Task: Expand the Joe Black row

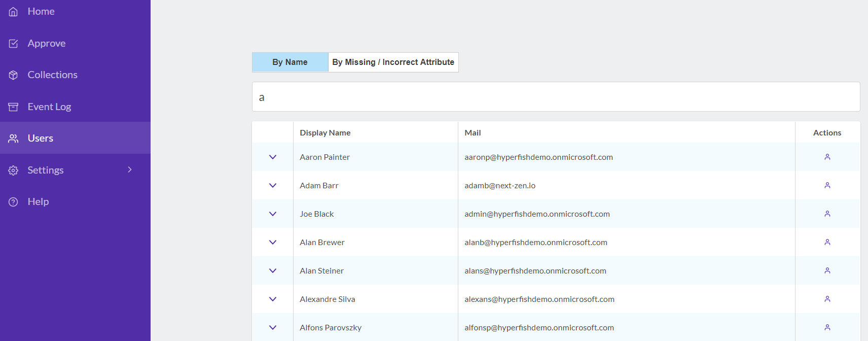Action: tap(273, 214)
